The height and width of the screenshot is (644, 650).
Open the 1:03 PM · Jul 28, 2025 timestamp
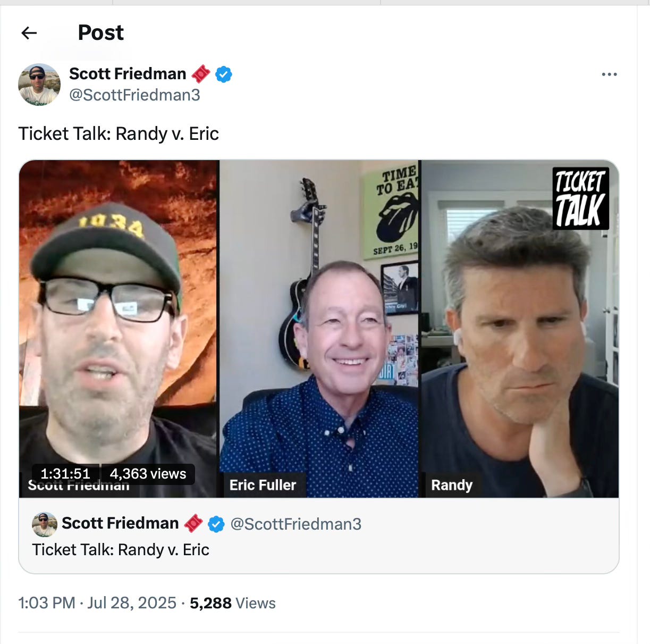pos(97,603)
